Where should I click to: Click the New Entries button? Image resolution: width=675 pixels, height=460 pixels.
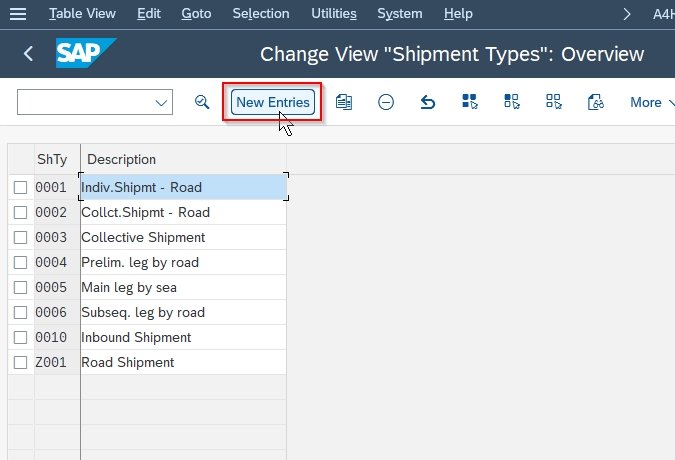pos(272,102)
